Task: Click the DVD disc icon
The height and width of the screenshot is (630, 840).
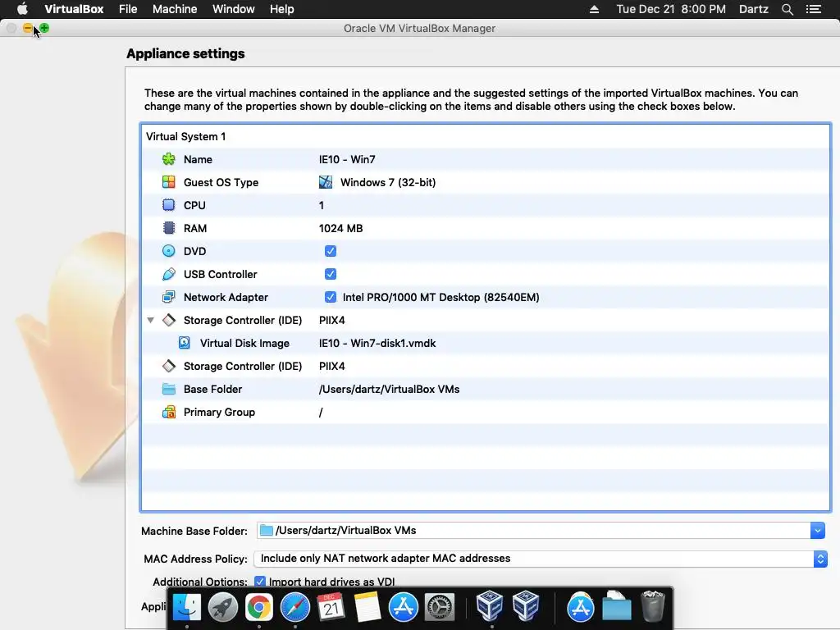Action: 169,251
